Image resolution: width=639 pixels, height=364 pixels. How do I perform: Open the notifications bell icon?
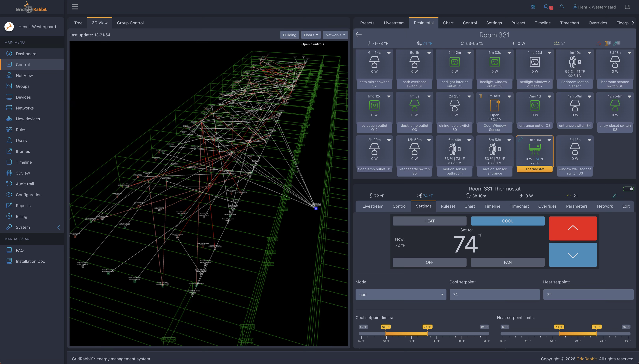[562, 7]
